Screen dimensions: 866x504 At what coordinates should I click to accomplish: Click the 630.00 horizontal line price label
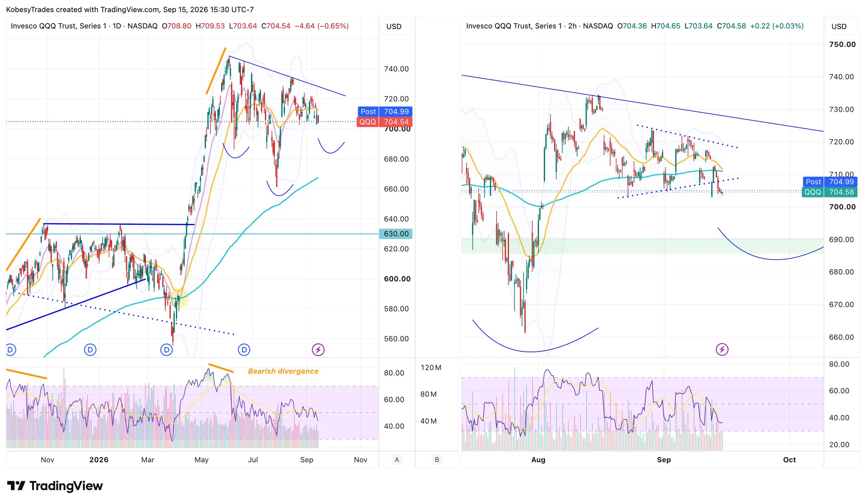pyautogui.click(x=396, y=234)
